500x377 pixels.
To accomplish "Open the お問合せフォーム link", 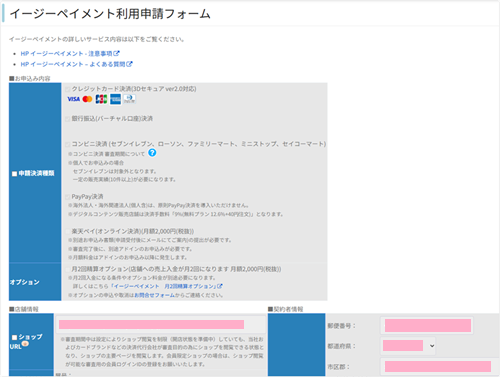I will tap(155, 295).
